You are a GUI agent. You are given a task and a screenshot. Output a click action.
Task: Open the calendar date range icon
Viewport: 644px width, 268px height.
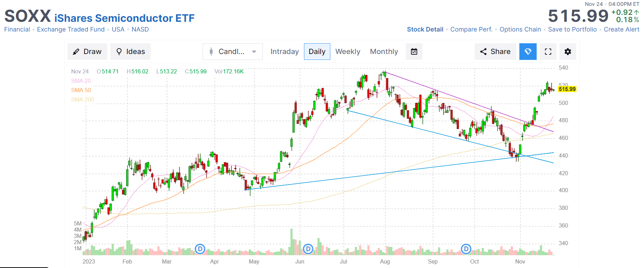pyautogui.click(x=414, y=52)
